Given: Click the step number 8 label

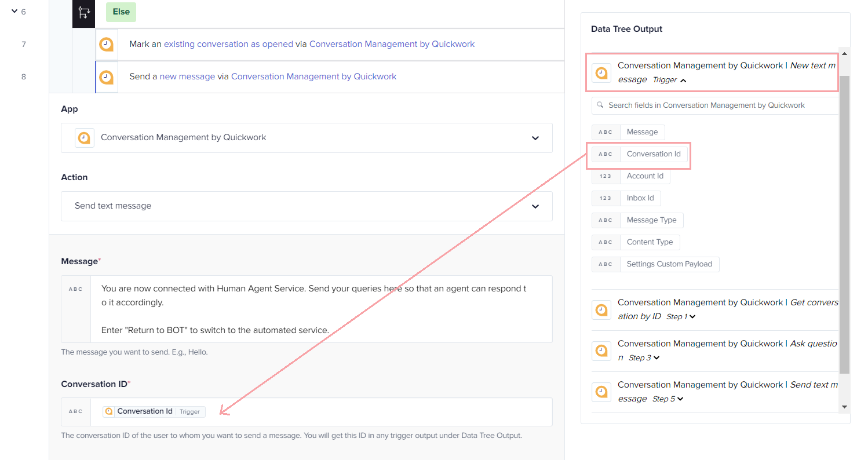Looking at the screenshot, I should 24,76.
